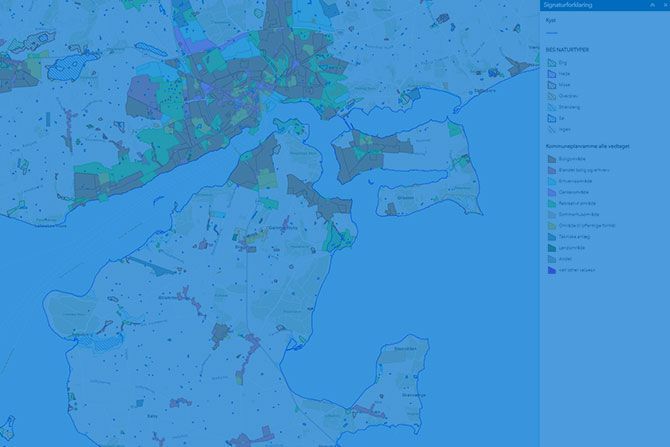Click the Erhvervsområde legend swatch
Screen dimensions: 670x447
(550, 180)
